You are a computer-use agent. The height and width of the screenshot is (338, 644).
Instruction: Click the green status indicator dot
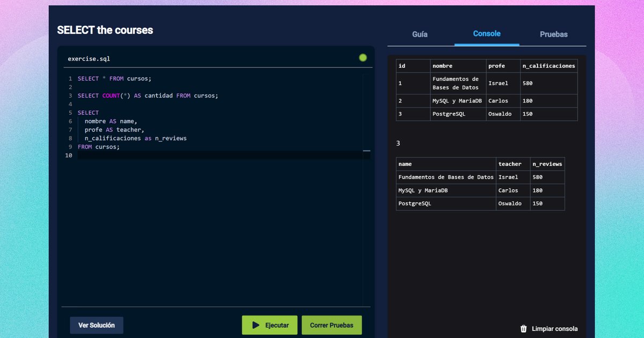(363, 57)
